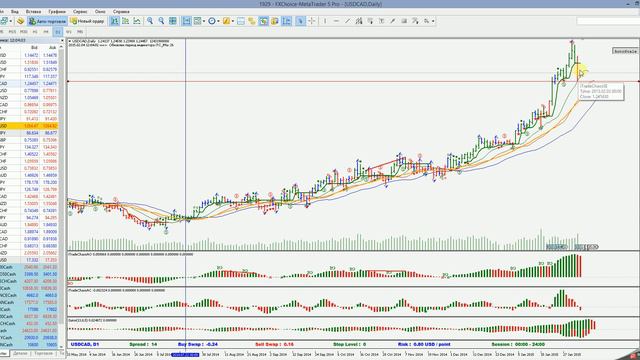Switch chart to bar chart mode
This screenshot has height=360, width=640.
click(x=115, y=21)
